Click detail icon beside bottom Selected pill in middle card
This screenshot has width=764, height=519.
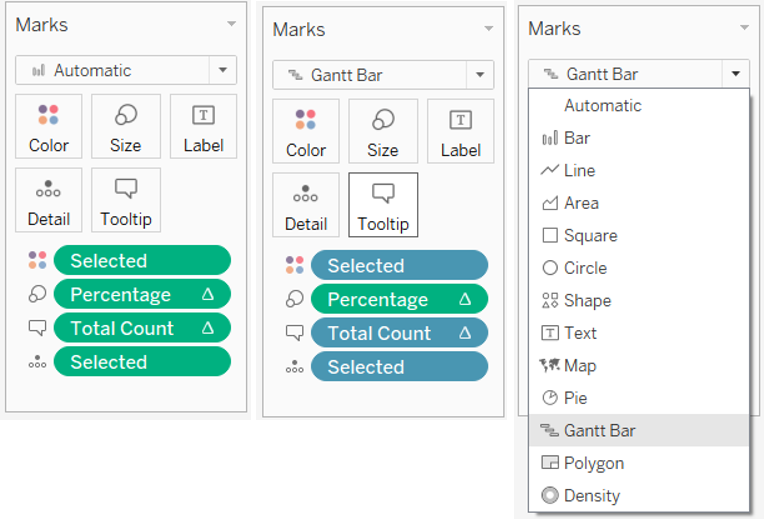point(295,367)
